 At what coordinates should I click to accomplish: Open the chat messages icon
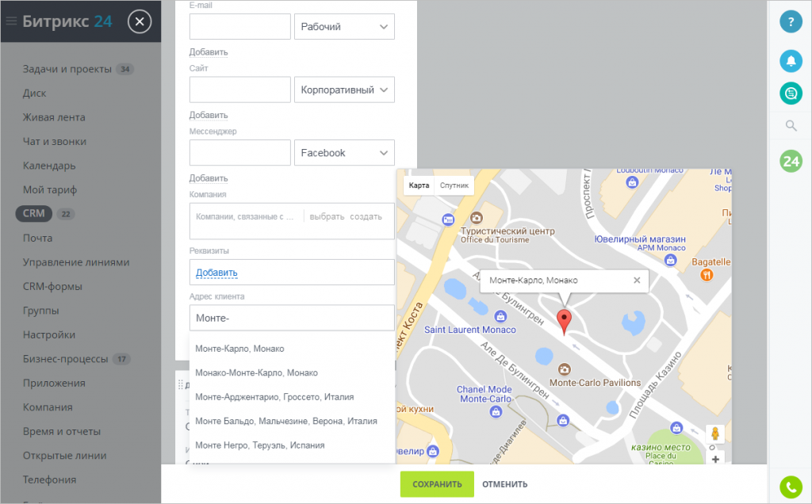pos(791,94)
